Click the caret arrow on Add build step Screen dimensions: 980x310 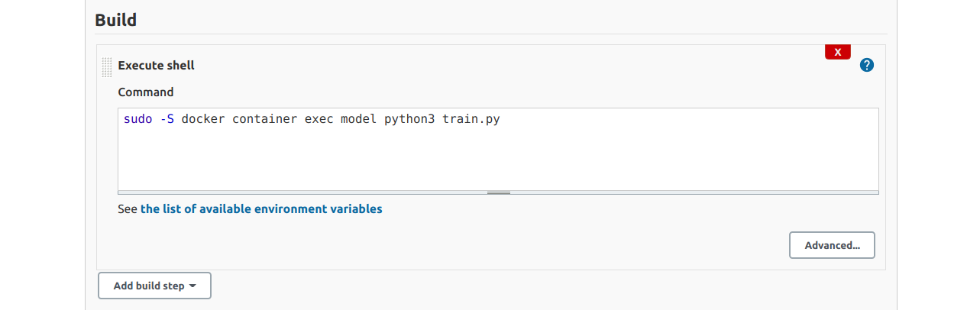click(192, 286)
